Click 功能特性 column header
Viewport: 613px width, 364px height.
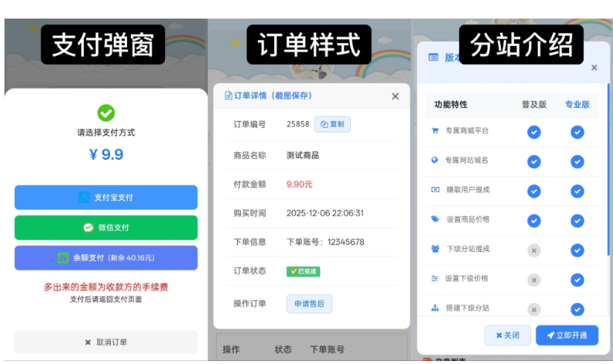(451, 105)
